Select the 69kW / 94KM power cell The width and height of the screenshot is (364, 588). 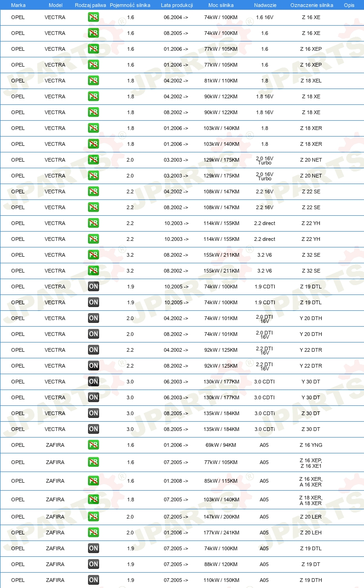click(221, 445)
